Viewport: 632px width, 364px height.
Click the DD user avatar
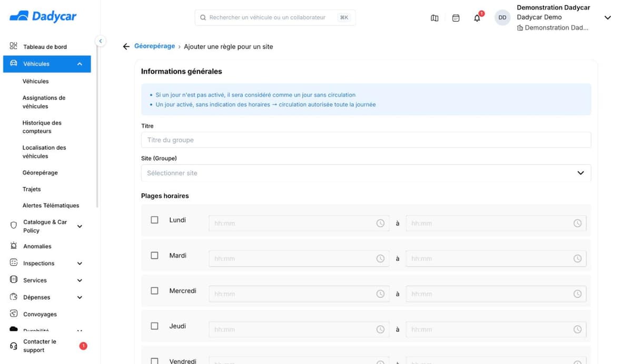[x=502, y=18]
